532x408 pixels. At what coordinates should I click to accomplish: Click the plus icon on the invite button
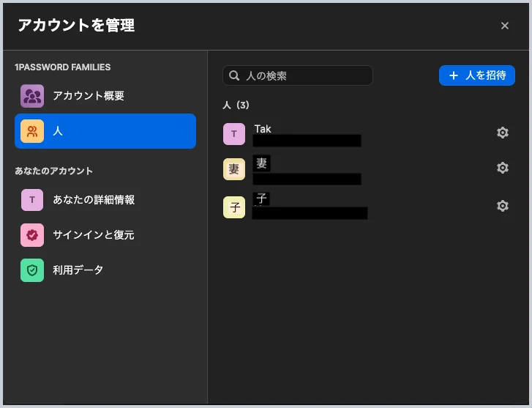(x=454, y=75)
